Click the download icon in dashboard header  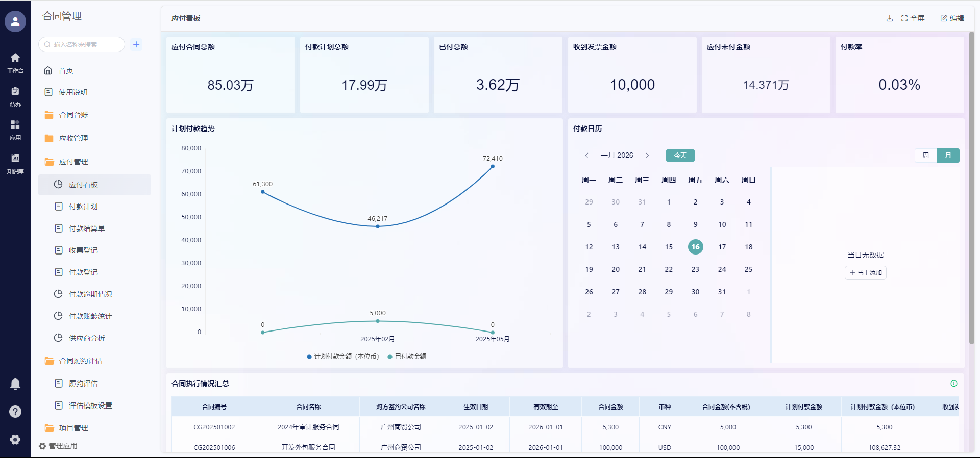tap(890, 18)
